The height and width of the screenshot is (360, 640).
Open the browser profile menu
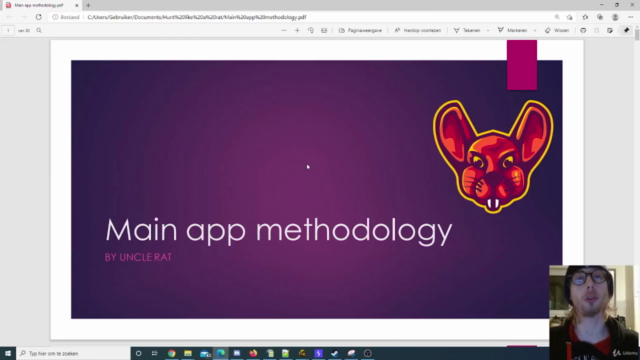point(615,17)
